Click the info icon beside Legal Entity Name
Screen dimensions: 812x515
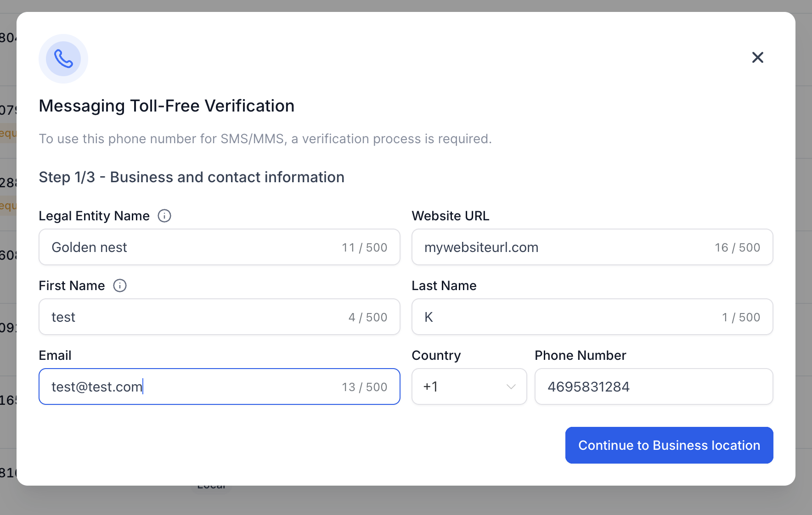(x=164, y=216)
